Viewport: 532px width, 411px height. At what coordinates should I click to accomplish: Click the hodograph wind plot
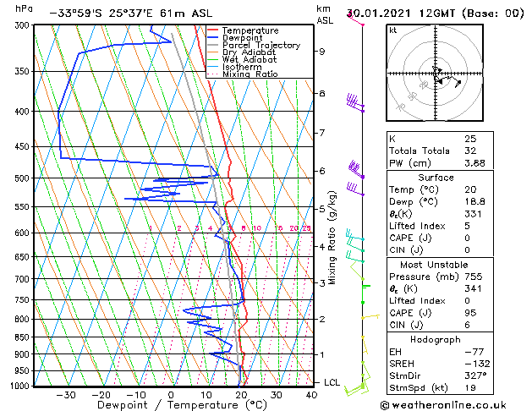[x=435, y=73]
